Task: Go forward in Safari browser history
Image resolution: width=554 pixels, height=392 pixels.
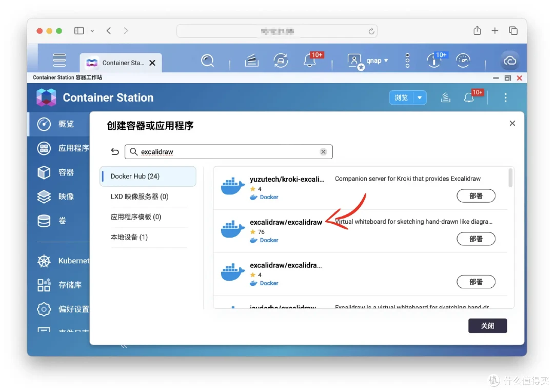Action: click(x=126, y=31)
